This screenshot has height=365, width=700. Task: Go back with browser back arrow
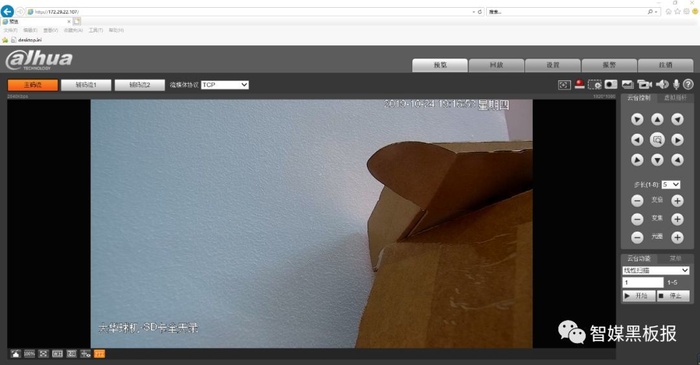(x=7, y=11)
